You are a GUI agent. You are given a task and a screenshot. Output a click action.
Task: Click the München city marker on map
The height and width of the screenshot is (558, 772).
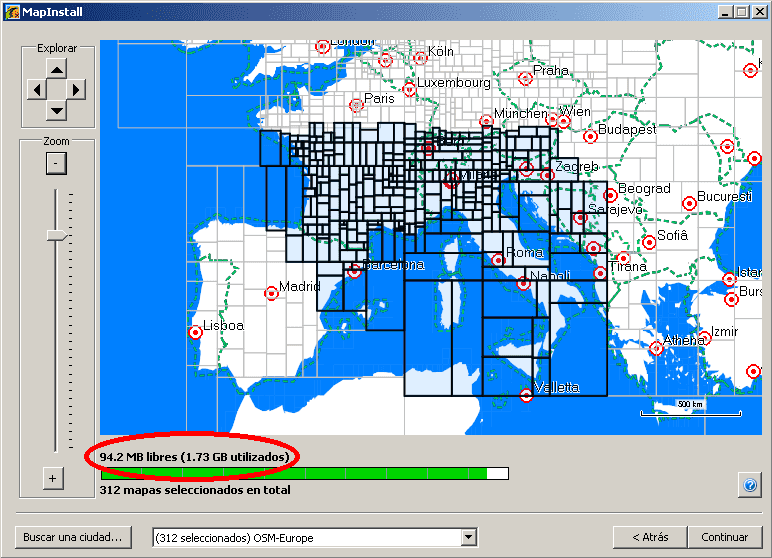[x=486, y=121]
